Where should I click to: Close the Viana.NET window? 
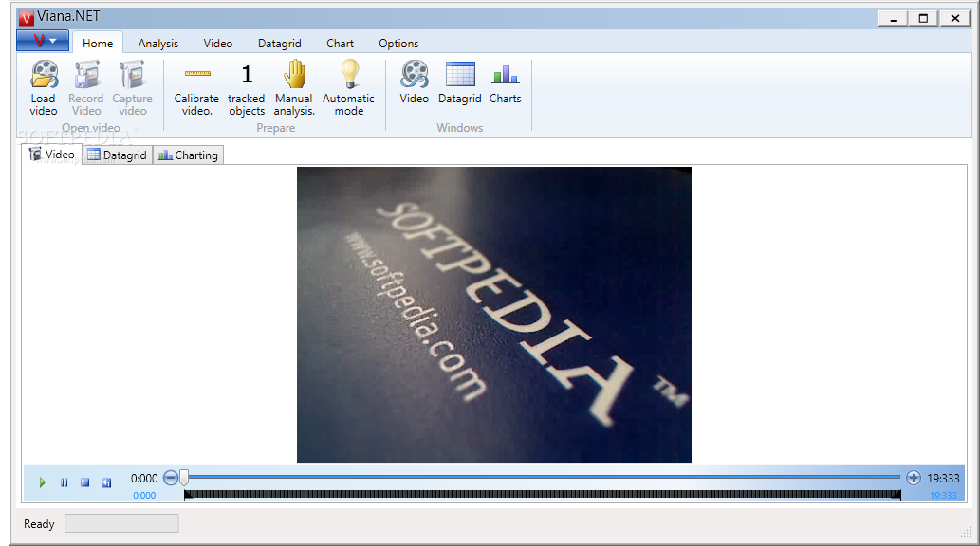point(955,18)
